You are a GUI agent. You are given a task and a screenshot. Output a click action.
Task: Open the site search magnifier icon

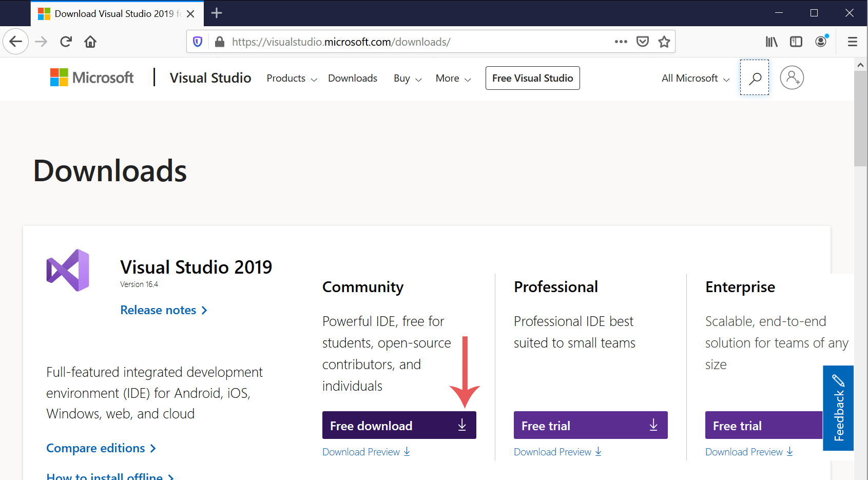pyautogui.click(x=755, y=78)
